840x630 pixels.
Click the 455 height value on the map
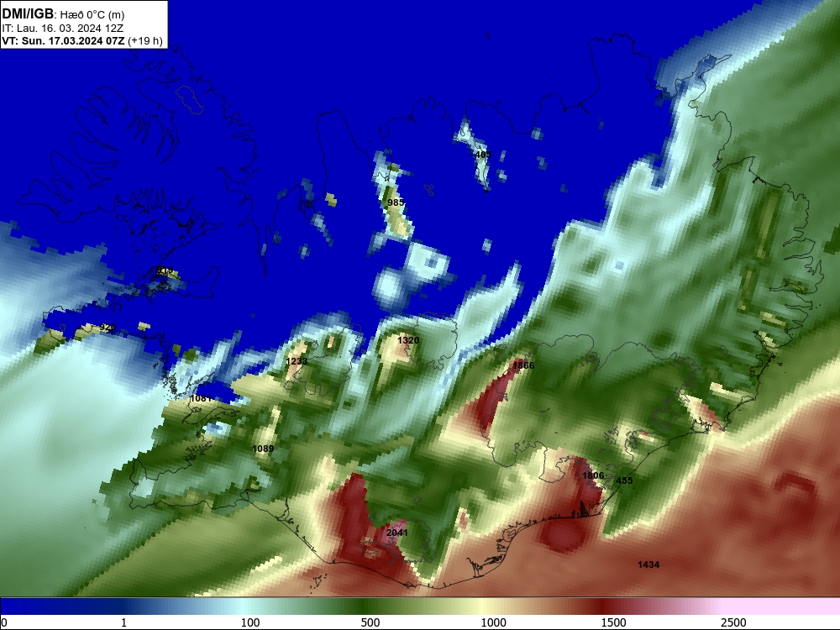[624, 480]
